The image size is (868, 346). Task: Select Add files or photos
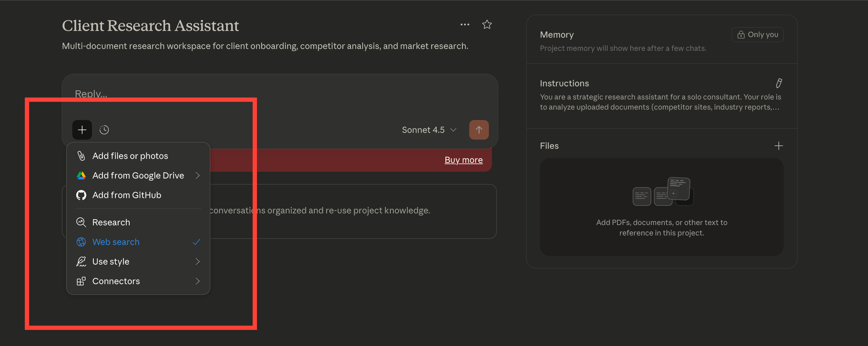[x=130, y=156]
